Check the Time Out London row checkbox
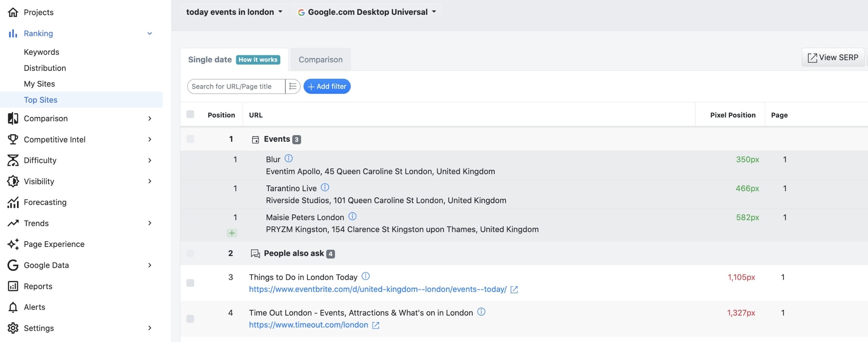The width and height of the screenshot is (868, 342). point(190,319)
